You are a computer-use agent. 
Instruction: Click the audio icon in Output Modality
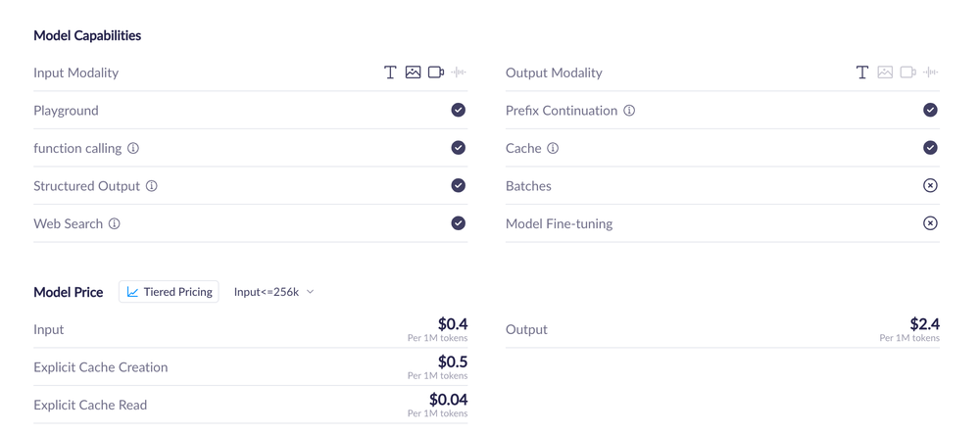click(x=931, y=72)
